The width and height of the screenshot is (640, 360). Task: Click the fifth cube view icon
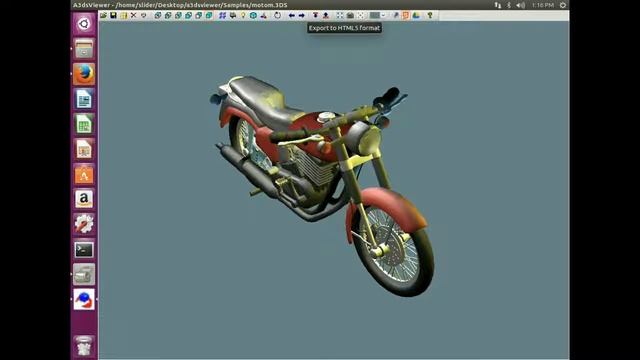click(199, 16)
